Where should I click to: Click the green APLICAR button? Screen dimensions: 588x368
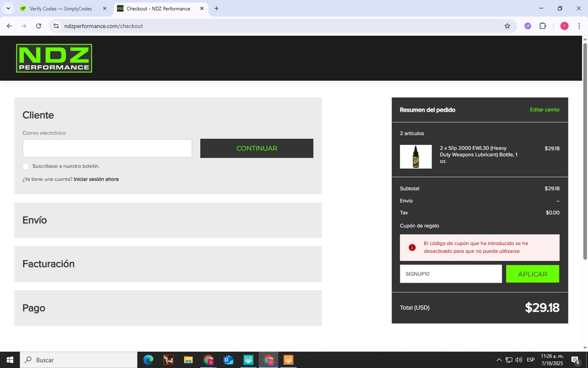[532, 274]
